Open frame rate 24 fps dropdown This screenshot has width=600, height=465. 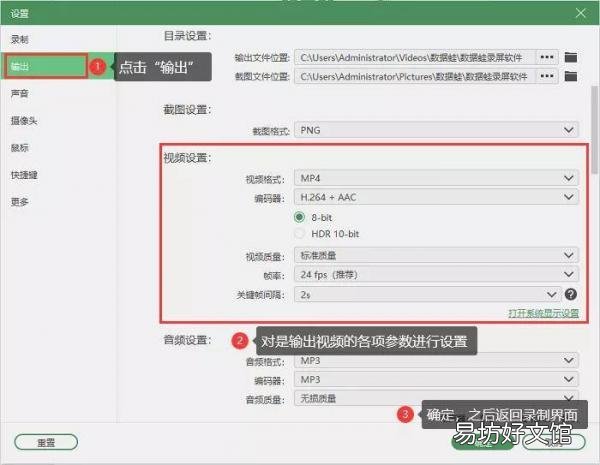coord(436,274)
